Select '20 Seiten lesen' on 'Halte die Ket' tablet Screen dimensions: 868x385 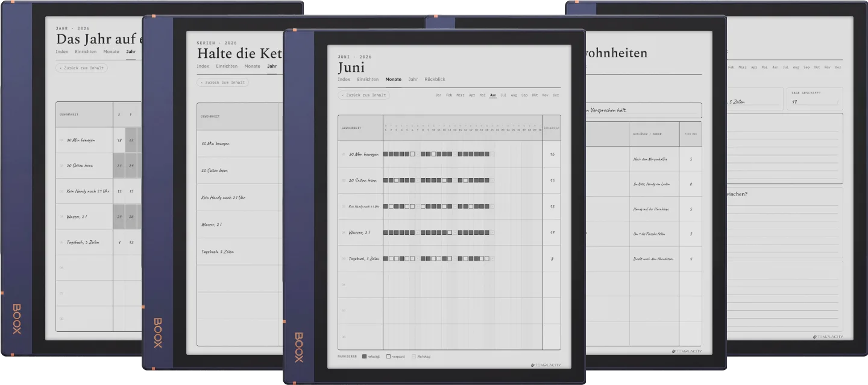click(215, 171)
